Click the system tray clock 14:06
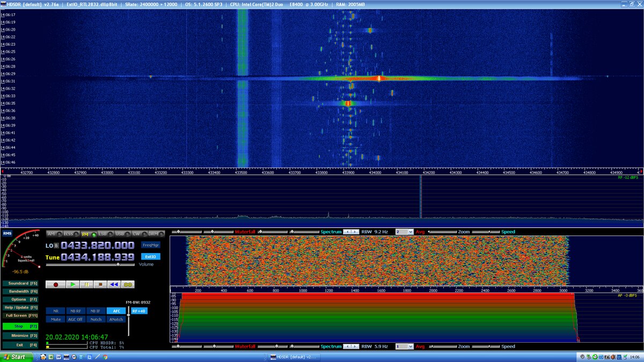644x362 pixels. 635,357
